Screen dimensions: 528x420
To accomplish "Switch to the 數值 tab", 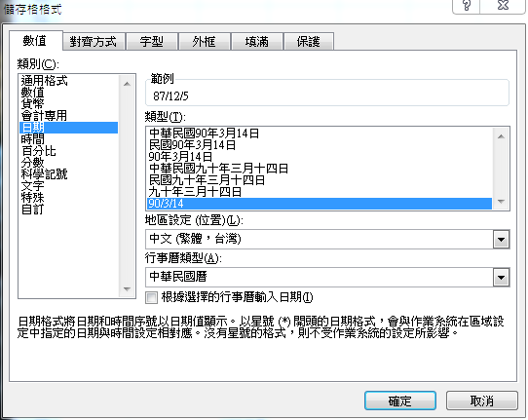I will (36, 41).
